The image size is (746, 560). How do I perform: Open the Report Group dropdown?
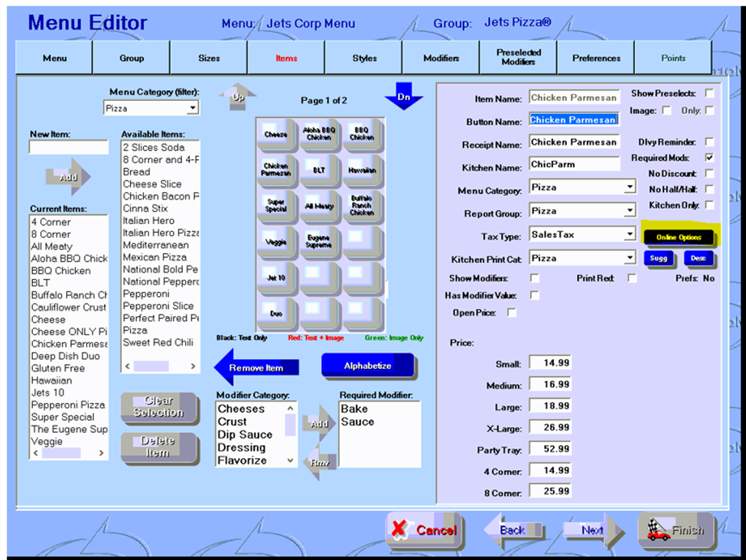(x=630, y=210)
